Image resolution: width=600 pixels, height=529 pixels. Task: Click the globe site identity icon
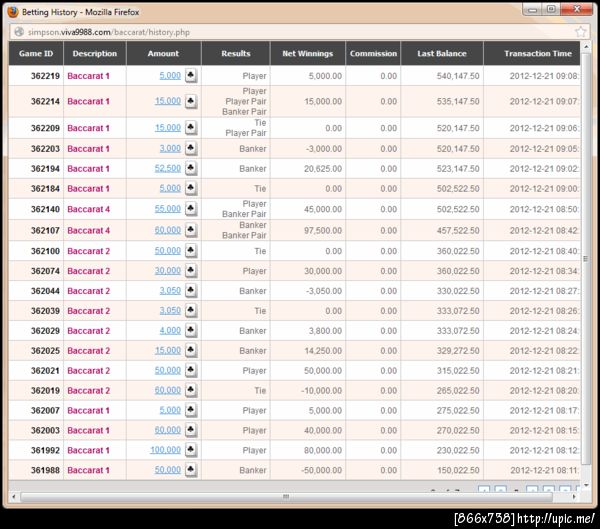coord(19,32)
